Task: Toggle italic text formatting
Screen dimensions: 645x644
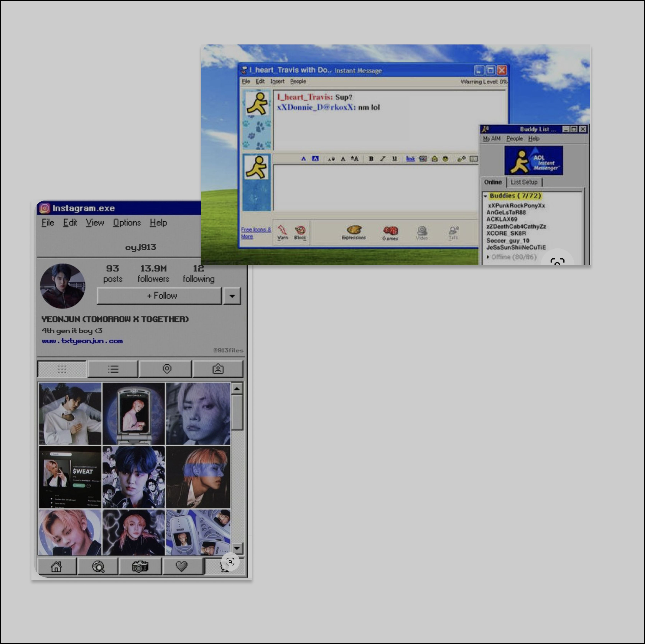Action: point(383,159)
